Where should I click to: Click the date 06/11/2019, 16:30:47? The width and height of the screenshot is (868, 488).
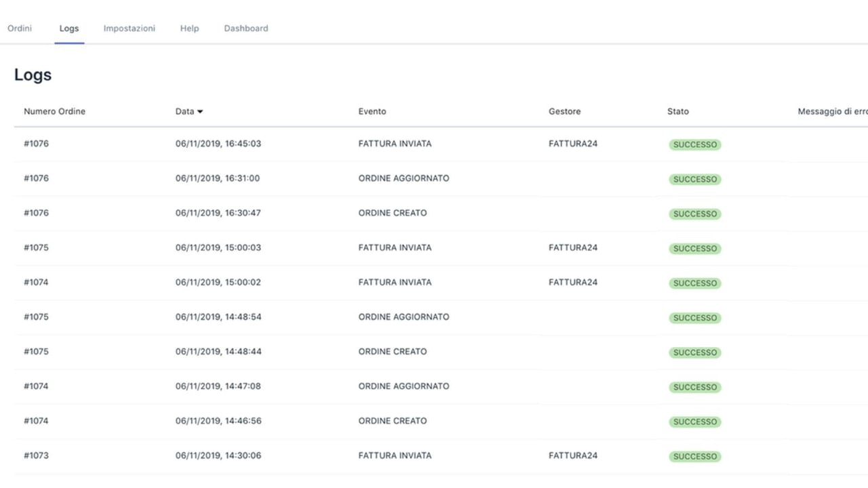tap(218, 213)
